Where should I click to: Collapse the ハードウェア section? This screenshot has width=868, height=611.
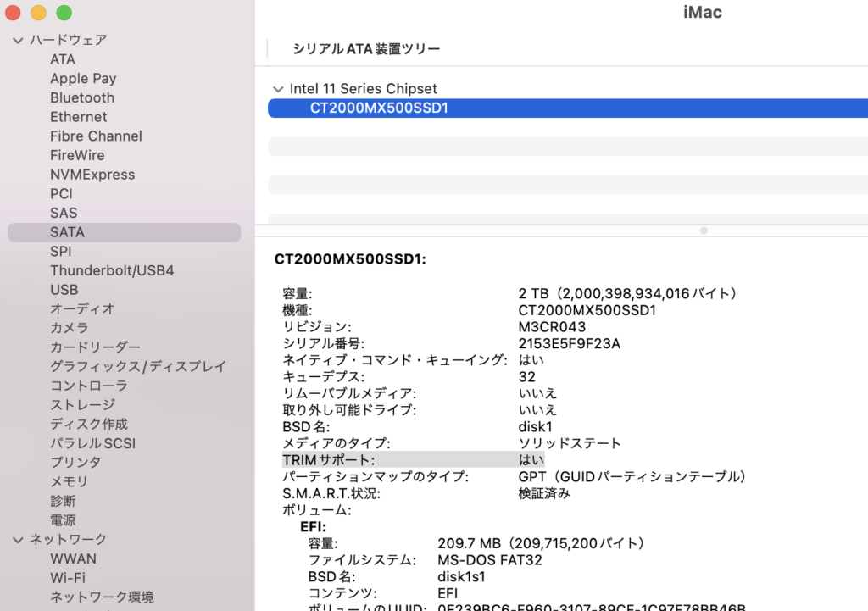(18, 41)
